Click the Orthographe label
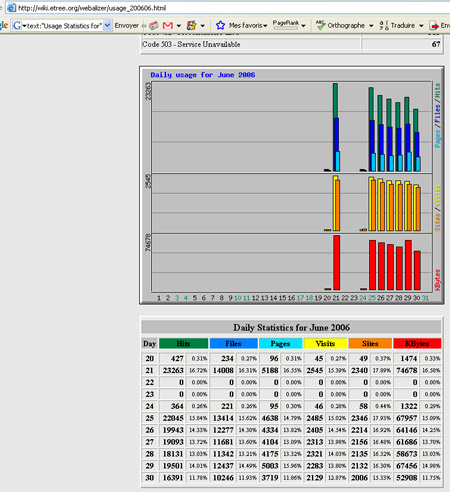 click(346, 25)
